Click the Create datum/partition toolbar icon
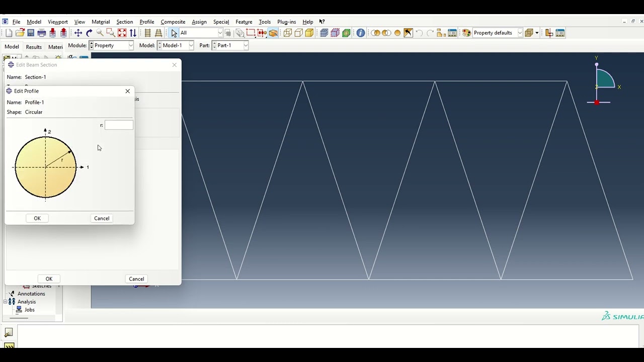Viewport: 644px width, 362px height. (x=549, y=33)
